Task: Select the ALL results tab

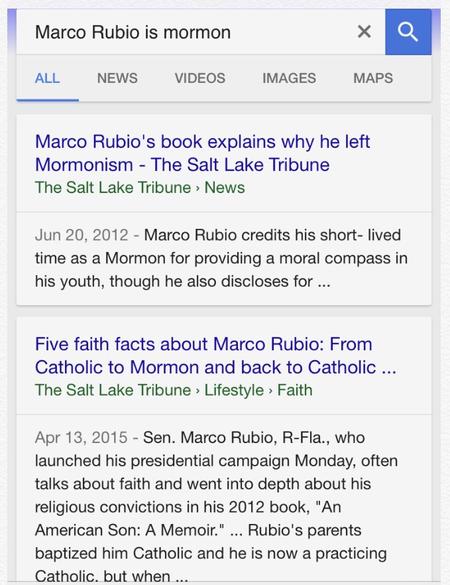Action: coord(47,78)
